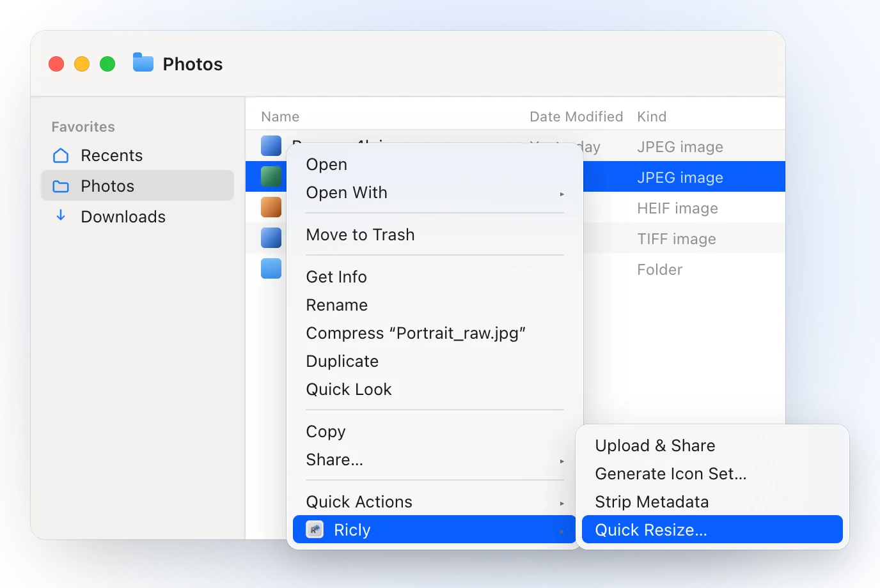
Task: Choose Rename from the context menu
Action: pos(435,305)
